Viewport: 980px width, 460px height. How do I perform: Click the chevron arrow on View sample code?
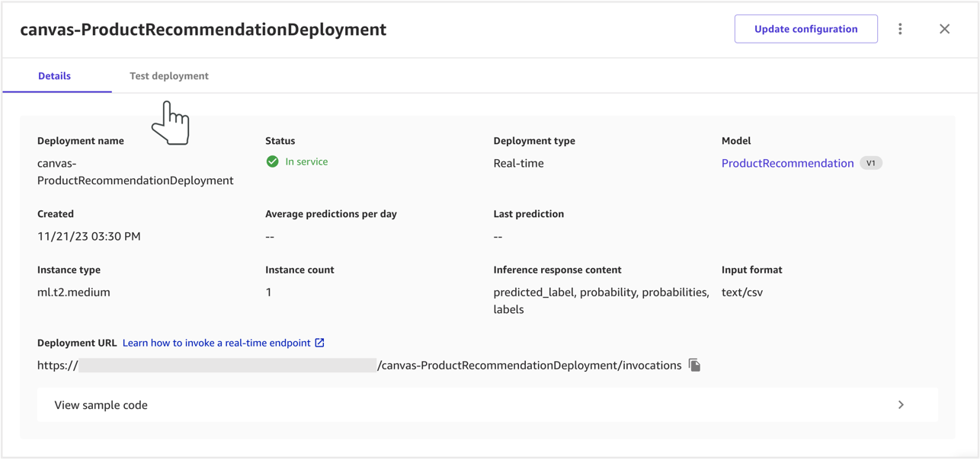click(901, 405)
